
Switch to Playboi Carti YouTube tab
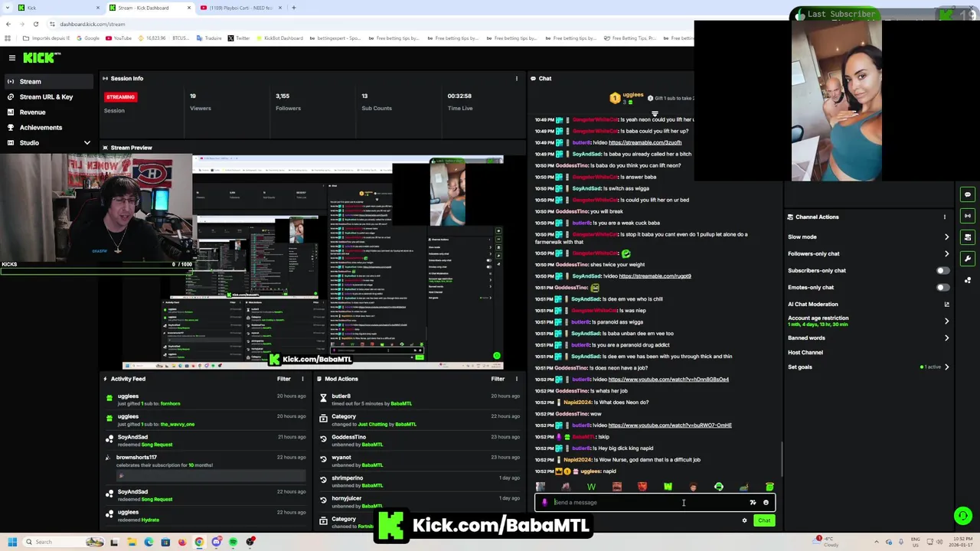pos(240,8)
